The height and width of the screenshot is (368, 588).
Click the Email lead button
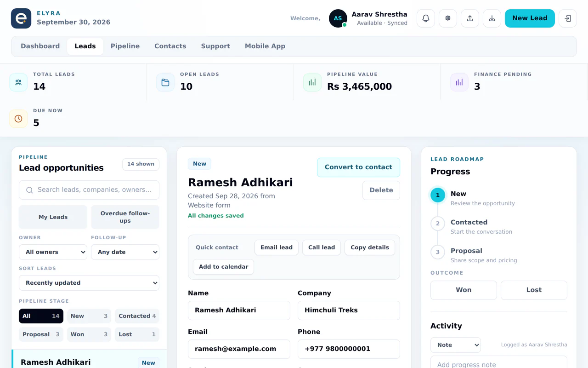tap(277, 247)
